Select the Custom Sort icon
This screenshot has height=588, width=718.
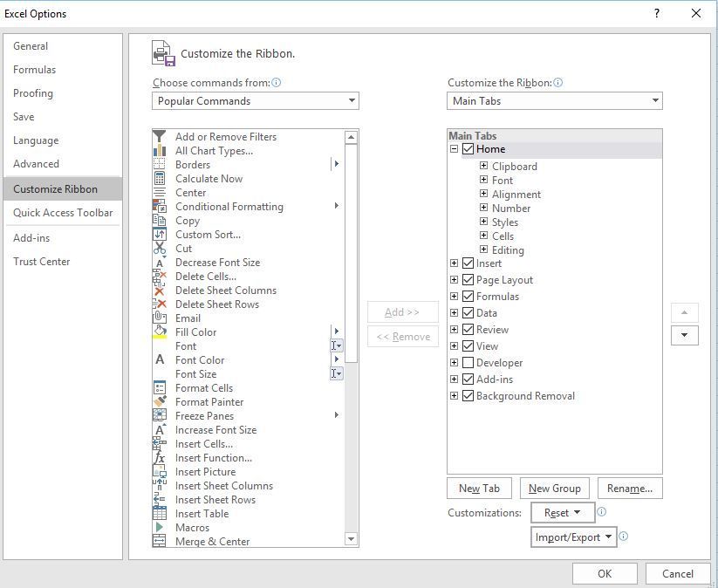click(x=160, y=235)
